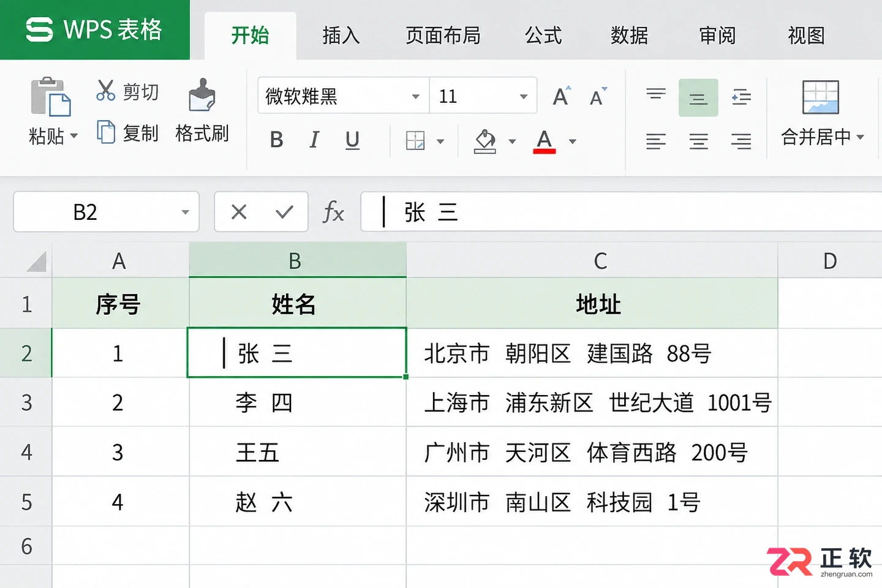Click the Copy icon
This screenshot has width=882, height=588.
point(106,132)
